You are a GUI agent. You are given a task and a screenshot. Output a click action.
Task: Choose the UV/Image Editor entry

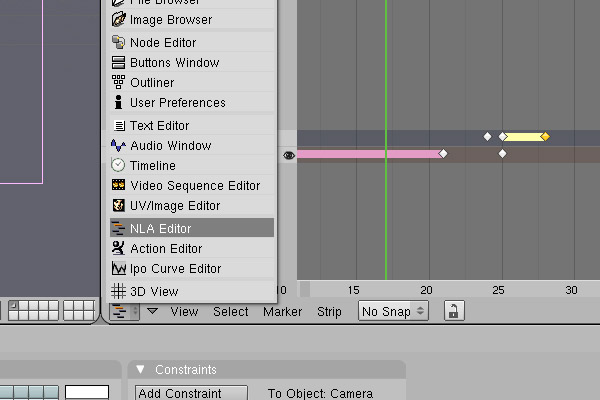tap(192, 206)
